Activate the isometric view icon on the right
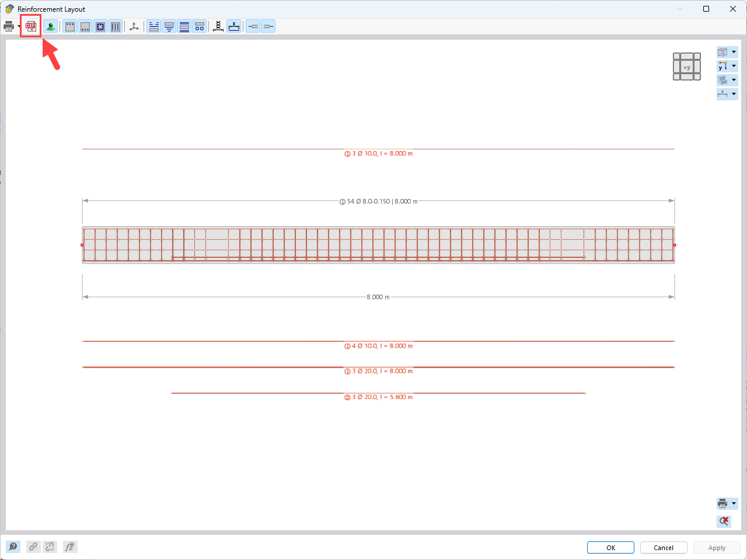 (x=724, y=51)
